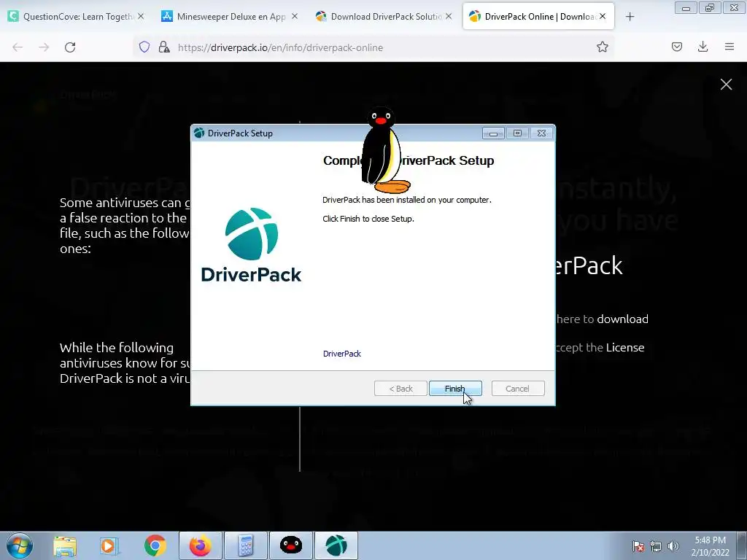Click the 'License' text on webpage
The width and height of the screenshot is (747, 560).
[x=625, y=348]
